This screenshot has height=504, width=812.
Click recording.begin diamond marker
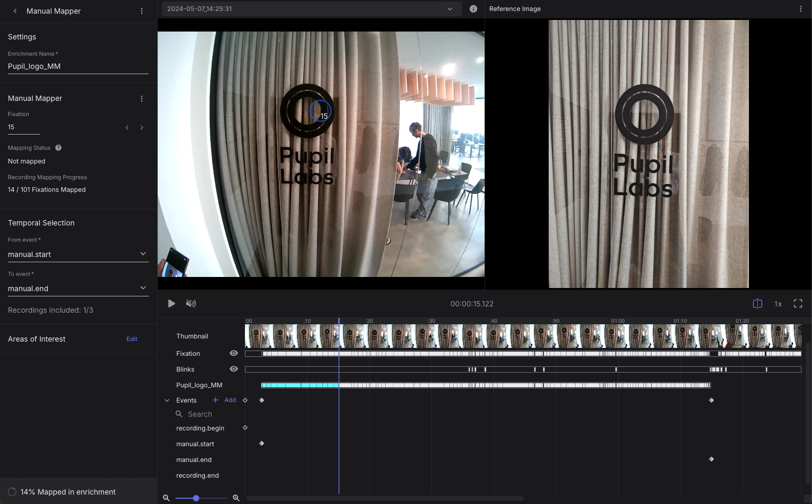click(245, 428)
